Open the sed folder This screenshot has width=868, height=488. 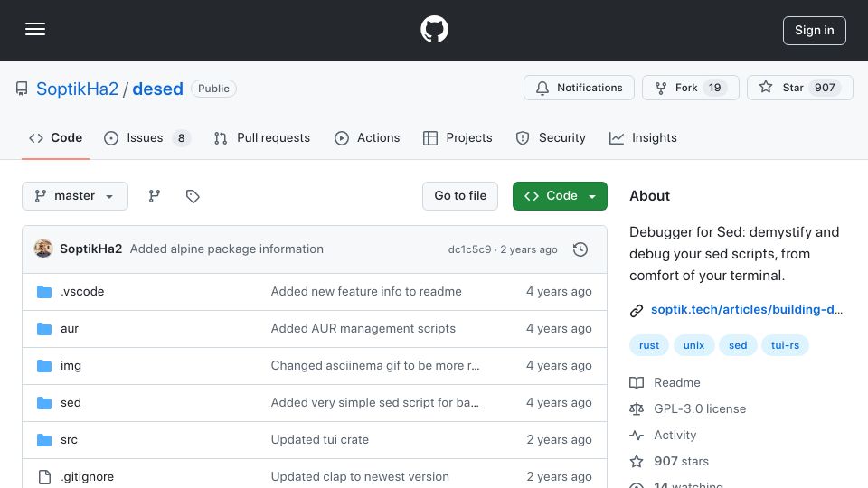[x=71, y=403]
